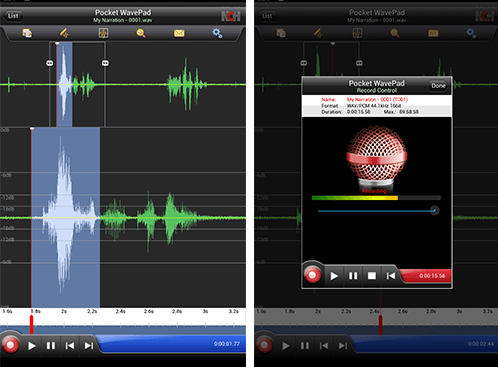Tap dimmed envelope icon behind the dialog

click(433, 33)
